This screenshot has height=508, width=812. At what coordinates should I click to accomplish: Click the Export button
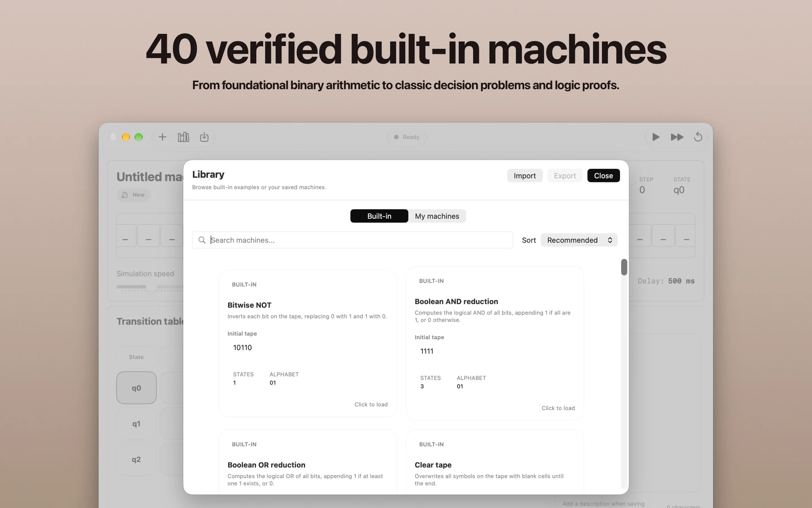[x=565, y=176]
